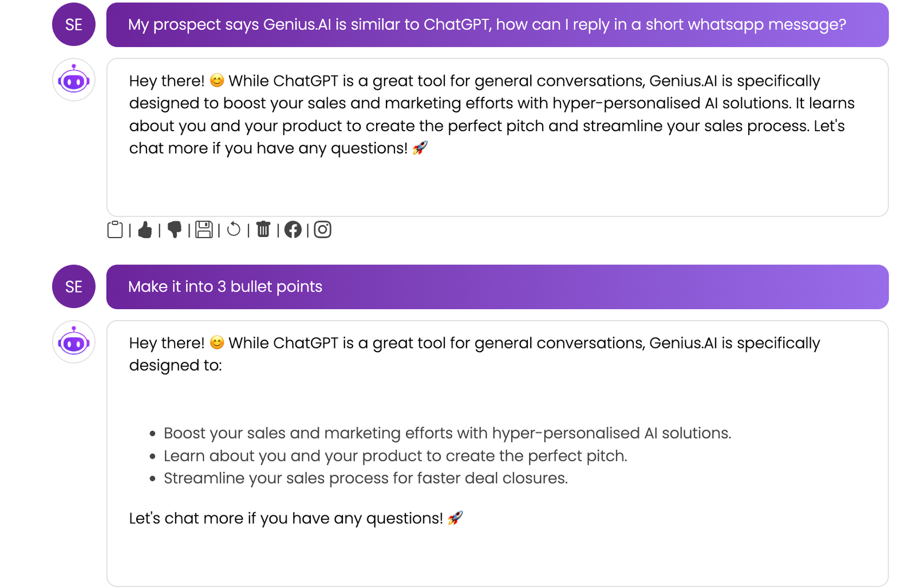Click the 'designed to:' intro text in second reply

176,365
